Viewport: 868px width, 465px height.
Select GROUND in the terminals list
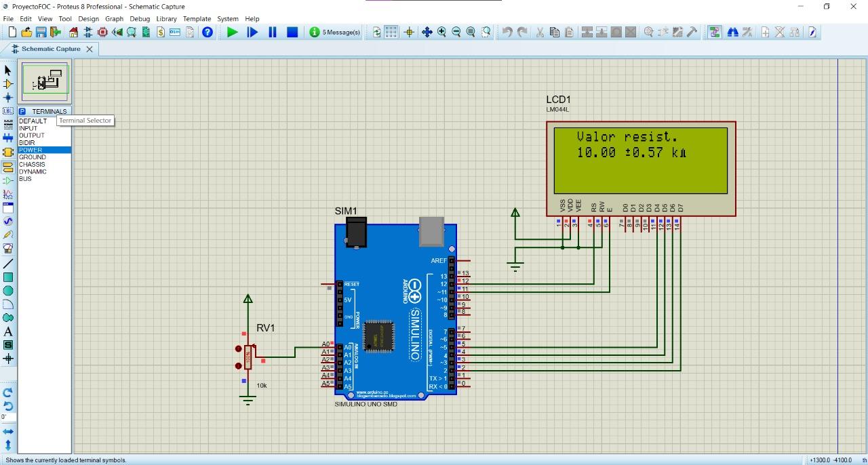(x=45, y=157)
